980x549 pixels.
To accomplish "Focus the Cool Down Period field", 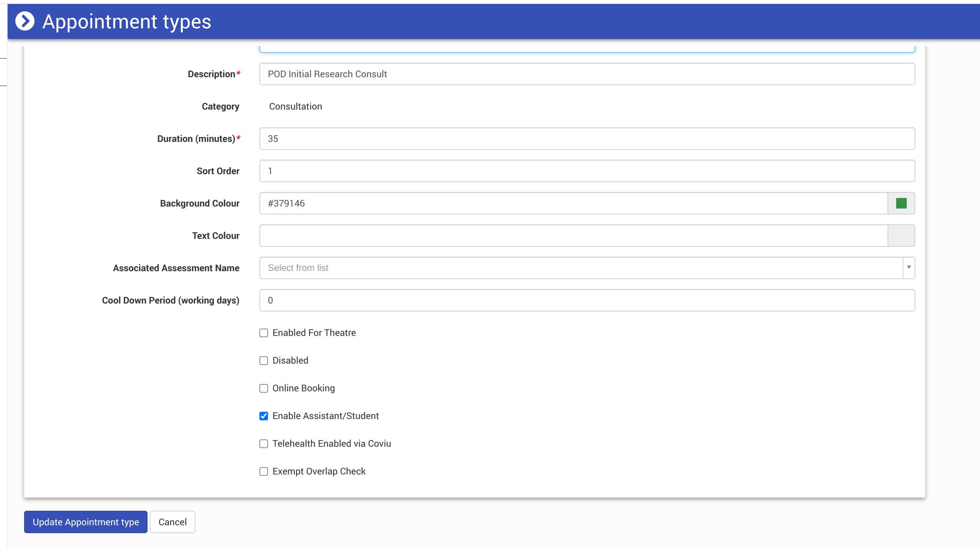I will [587, 300].
